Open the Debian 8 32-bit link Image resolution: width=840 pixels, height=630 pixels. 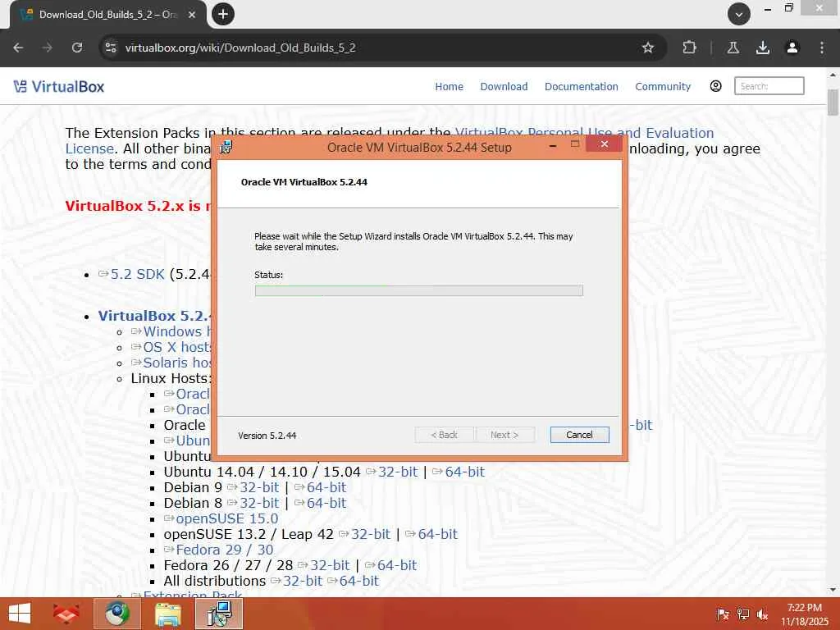click(258, 503)
